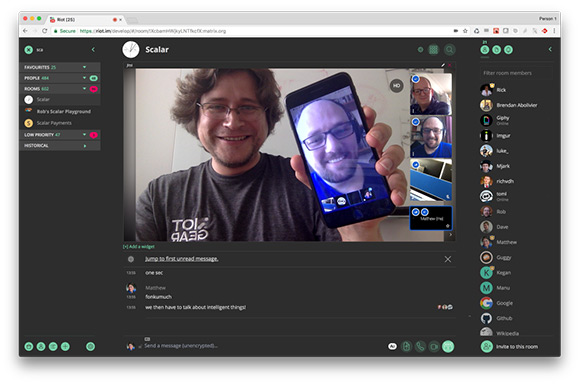Click the pink badge next to LOW PRIORITY
This screenshot has height=384, width=580.
click(94, 135)
